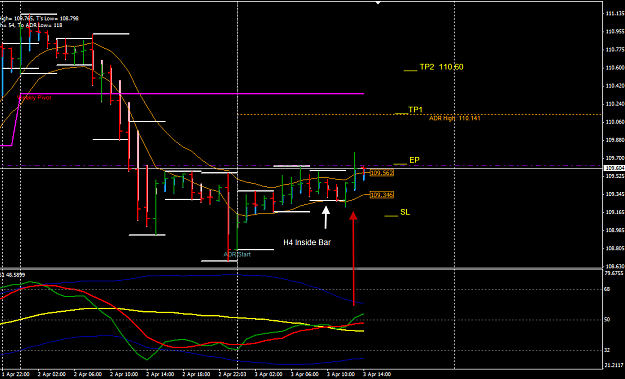Screen dimensions: 625x379
Task: Click the SL stop loss label
Action: (x=405, y=212)
